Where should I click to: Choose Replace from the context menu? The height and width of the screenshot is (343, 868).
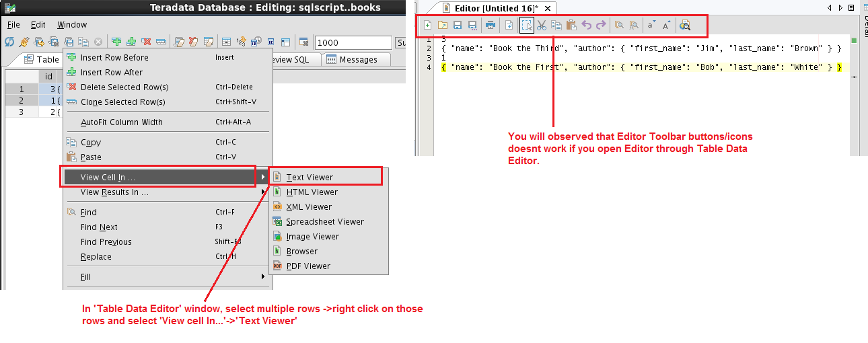[x=168, y=256]
